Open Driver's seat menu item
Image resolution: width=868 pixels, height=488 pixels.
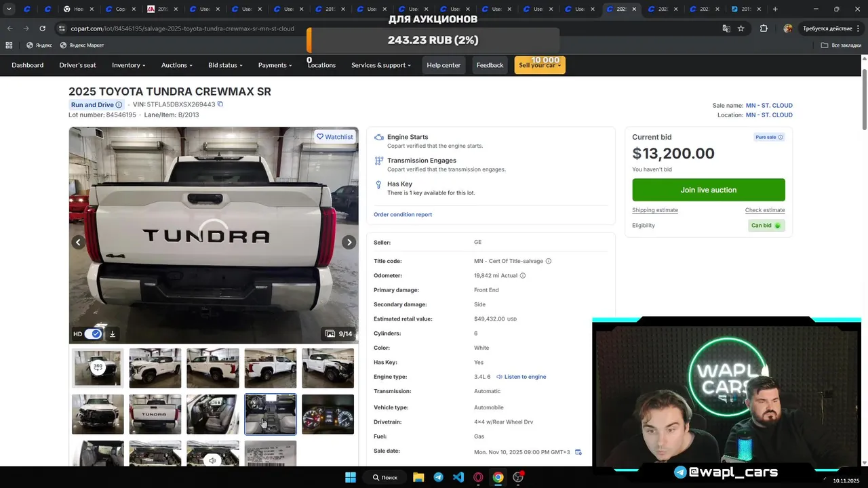point(78,65)
